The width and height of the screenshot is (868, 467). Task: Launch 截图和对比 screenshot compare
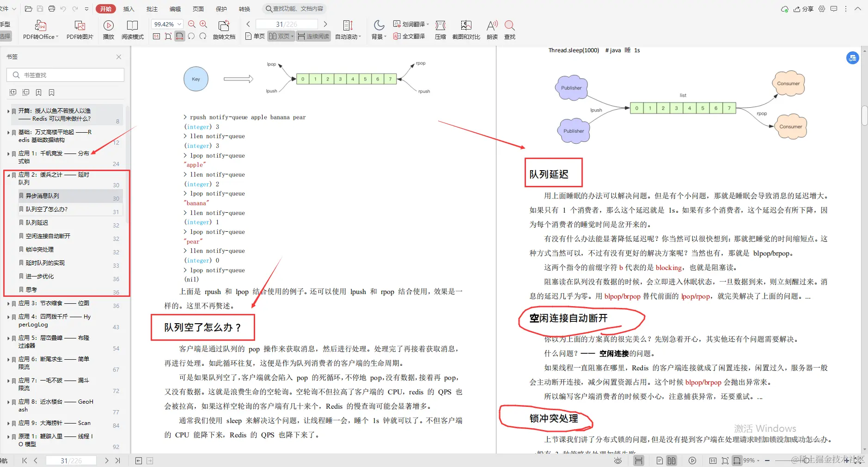pyautogui.click(x=466, y=29)
